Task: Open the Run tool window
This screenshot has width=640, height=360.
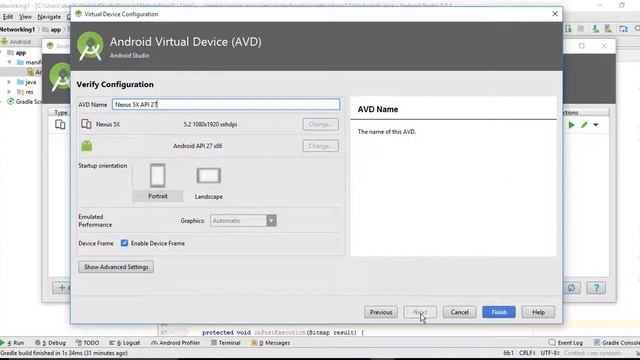Action: point(12,343)
